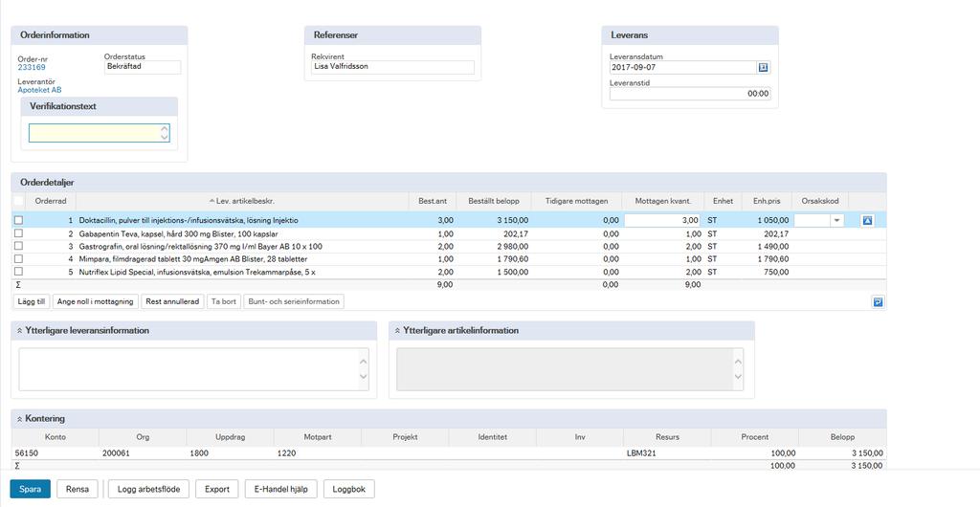Image resolution: width=980 pixels, height=507 pixels.
Task: Open order number 233169 link
Action: click(32, 67)
